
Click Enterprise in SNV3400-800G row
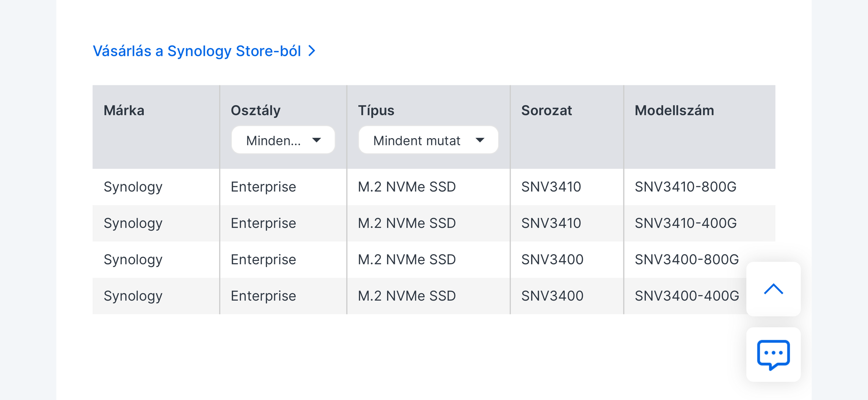pos(263,260)
